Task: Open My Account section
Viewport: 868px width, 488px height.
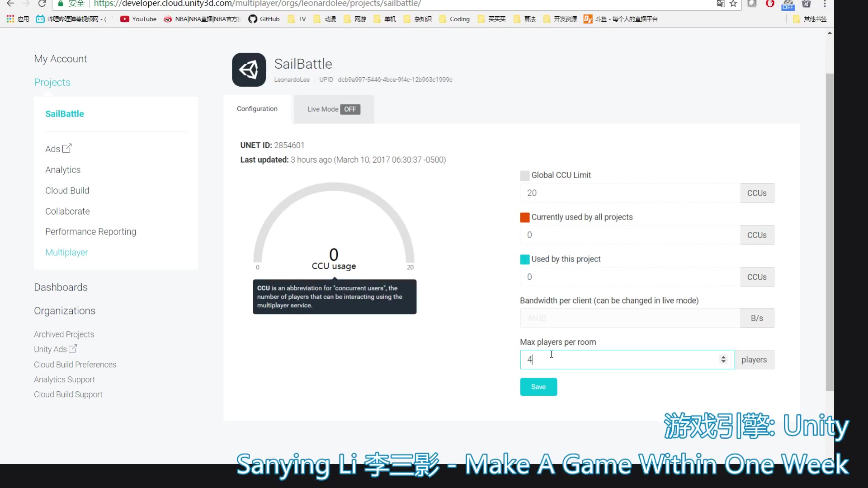Action: 60,59
